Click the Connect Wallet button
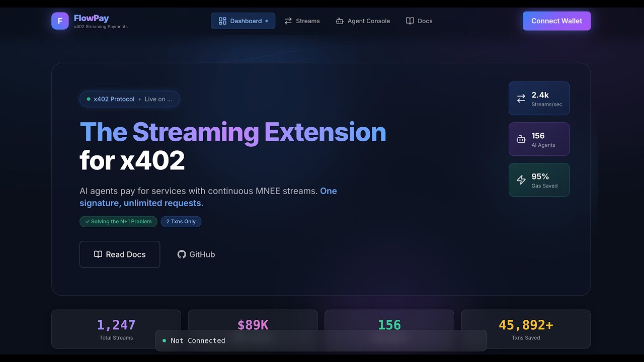This screenshot has width=644, height=362. click(556, 21)
